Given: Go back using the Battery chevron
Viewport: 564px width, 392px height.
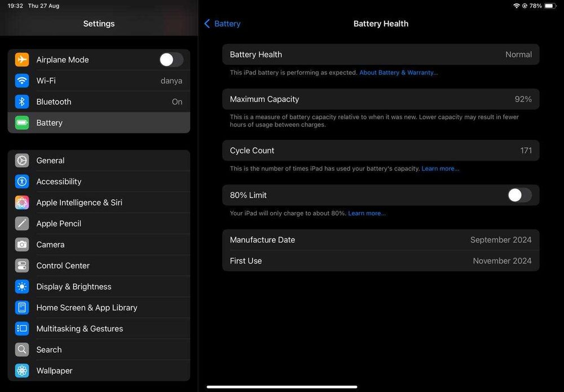Looking at the screenshot, I should pyautogui.click(x=207, y=24).
